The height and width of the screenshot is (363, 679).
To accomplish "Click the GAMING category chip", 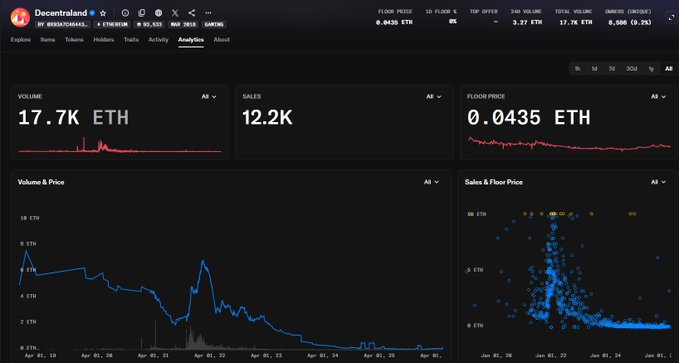I will click(x=213, y=25).
